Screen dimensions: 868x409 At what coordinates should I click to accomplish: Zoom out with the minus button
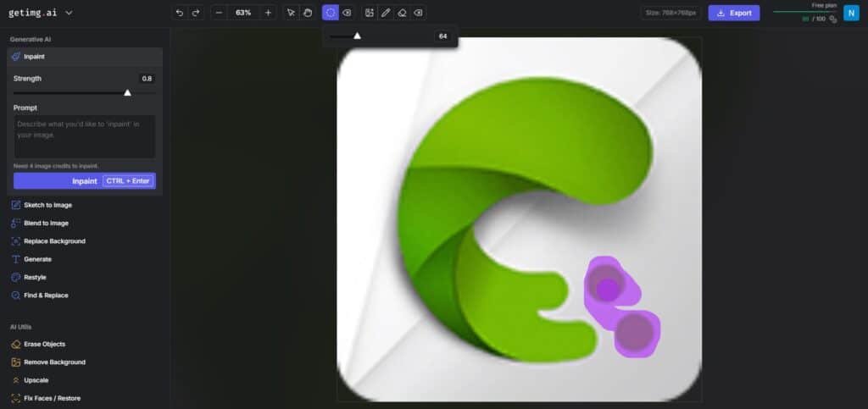pyautogui.click(x=219, y=13)
